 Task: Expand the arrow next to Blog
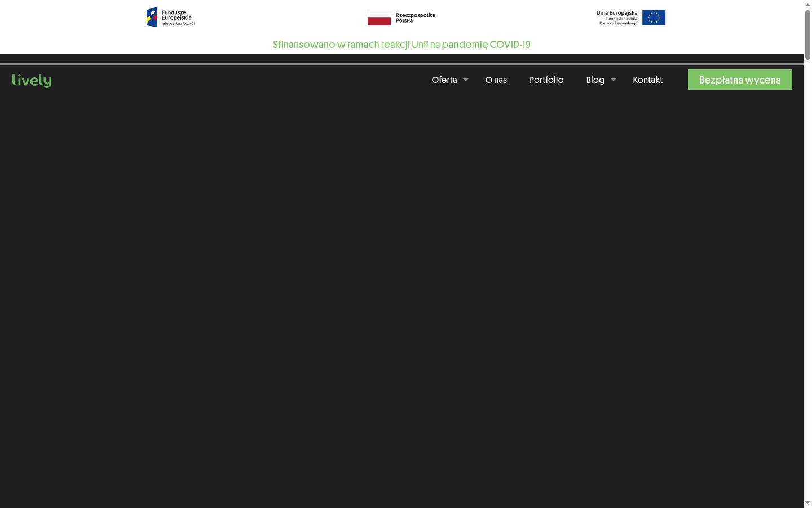(x=614, y=80)
